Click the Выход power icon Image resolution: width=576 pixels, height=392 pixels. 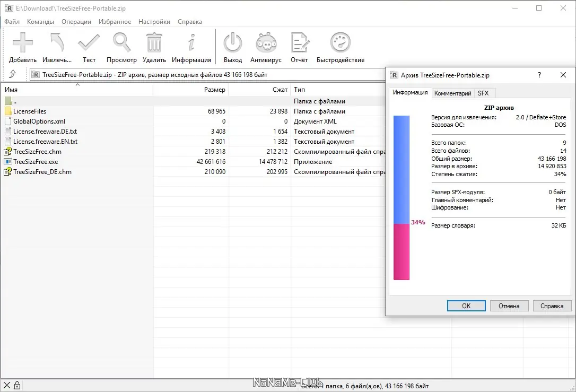pyautogui.click(x=233, y=42)
